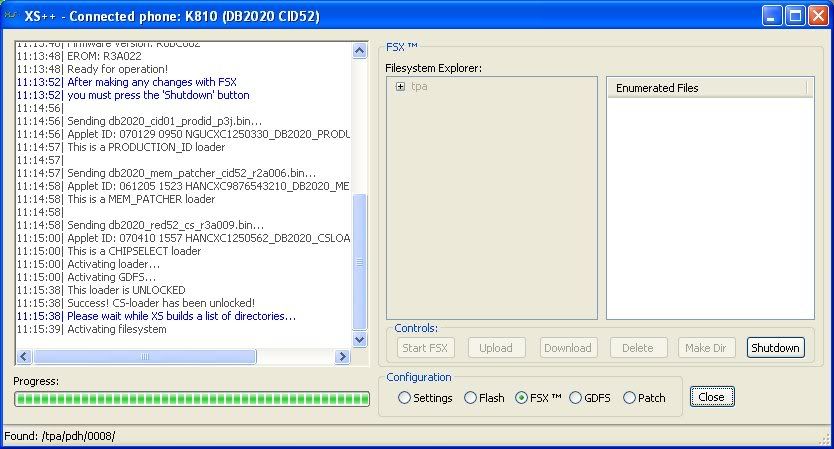Select the Settings radio button
Image resolution: width=834 pixels, height=449 pixels.
tap(404, 398)
